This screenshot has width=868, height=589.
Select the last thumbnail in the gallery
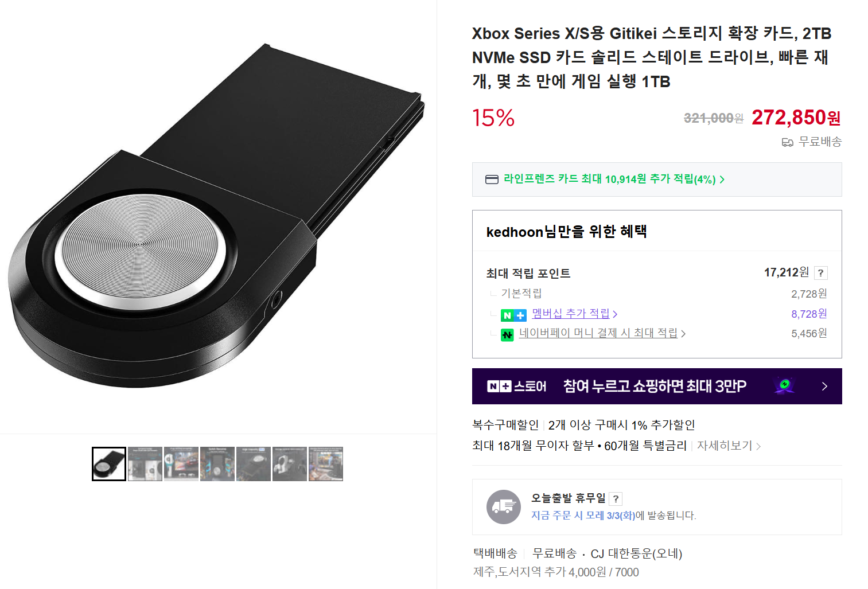click(325, 464)
